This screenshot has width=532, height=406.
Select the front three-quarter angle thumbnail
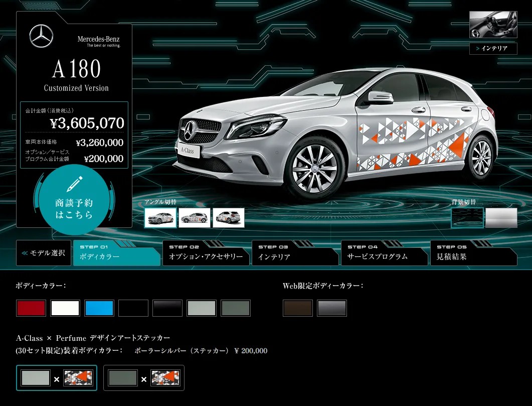click(x=160, y=218)
